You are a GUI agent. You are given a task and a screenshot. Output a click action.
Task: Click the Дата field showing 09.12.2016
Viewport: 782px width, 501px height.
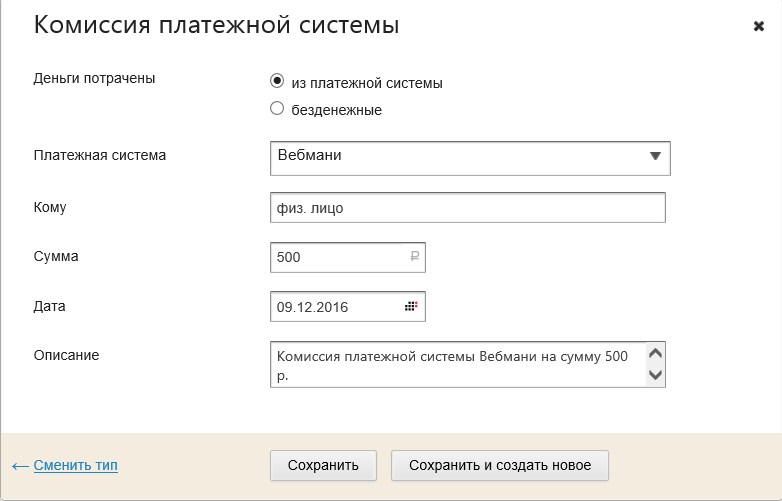point(335,306)
